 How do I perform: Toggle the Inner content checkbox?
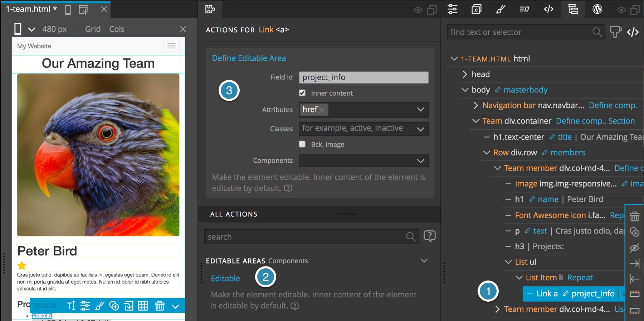click(x=302, y=93)
